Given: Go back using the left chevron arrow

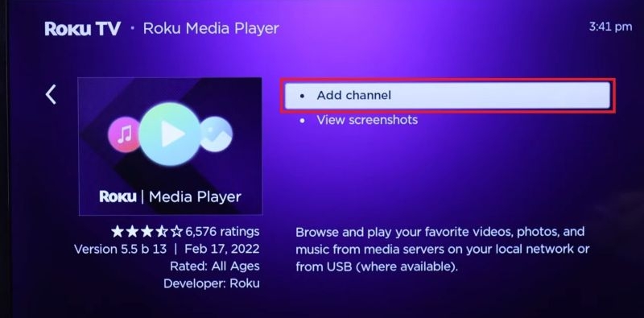Looking at the screenshot, I should [51, 94].
